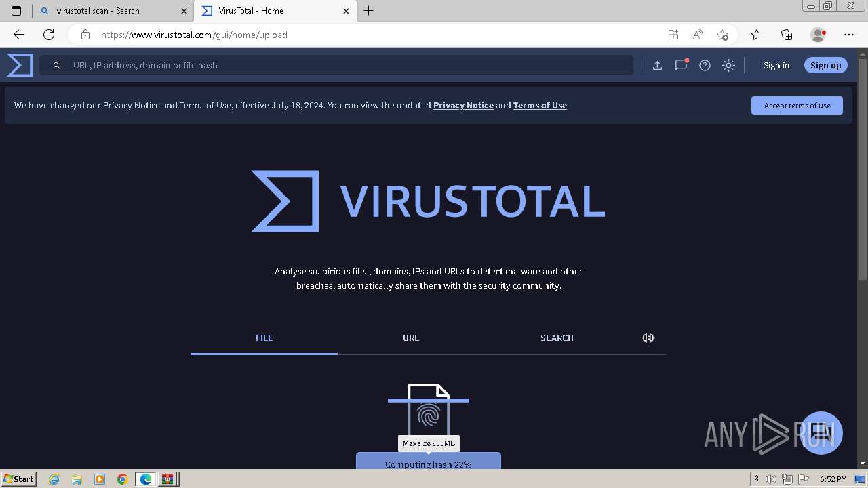Launch Chrome from the taskbar
The width and height of the screenshot is (868, 488).
coord(122,479)
